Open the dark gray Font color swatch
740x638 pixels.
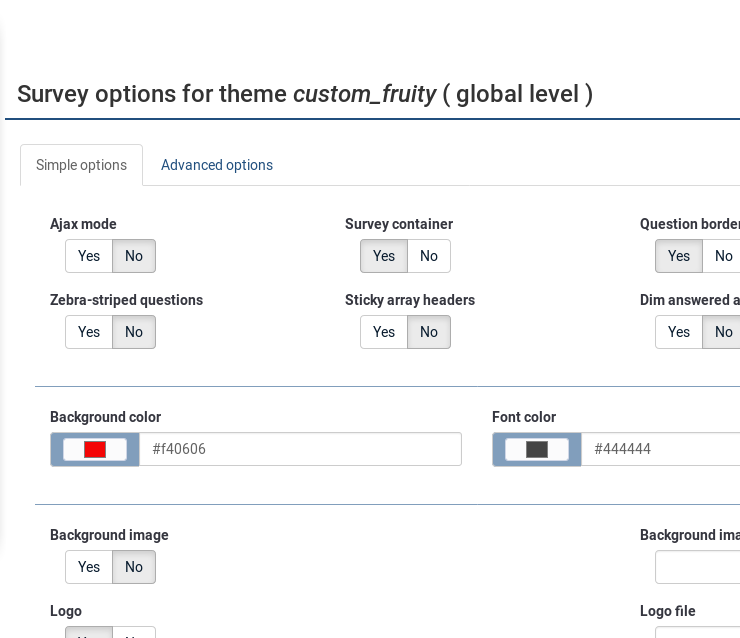point(537,449)
